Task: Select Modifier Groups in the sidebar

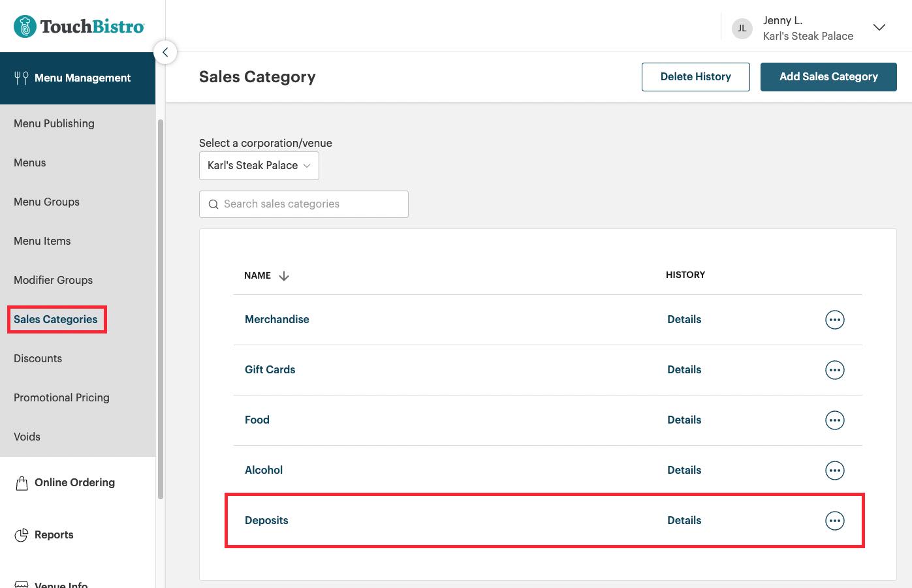Action: [x=53, y=280]
